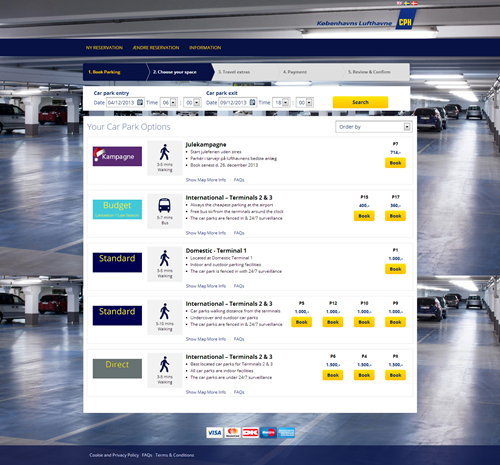Image resolution: width=500 pixels, height=465 pixels.
Task: Open FAQs in the Direct row
Action: click(239, 392)
